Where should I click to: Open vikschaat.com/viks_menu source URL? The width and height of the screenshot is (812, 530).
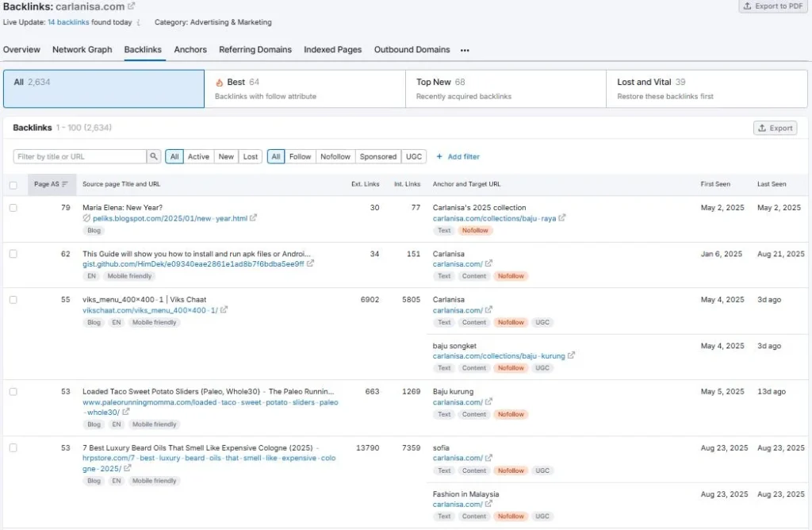pos(150,309)
